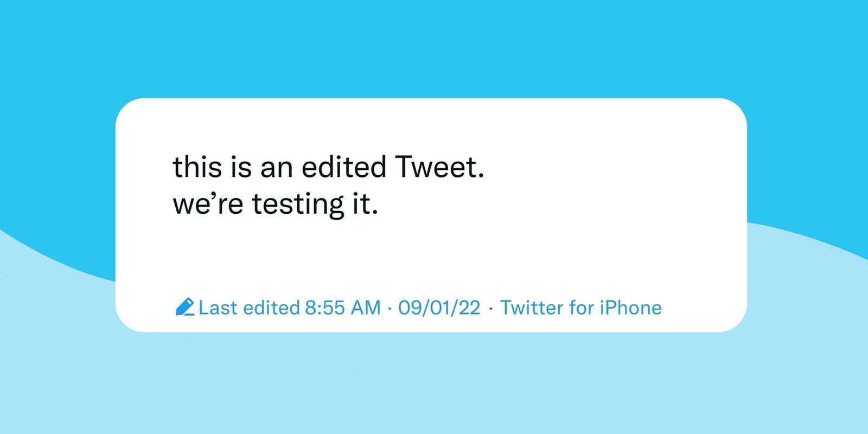
Task: Select the 09/01/22 date
Action: [x=439, y=308]
